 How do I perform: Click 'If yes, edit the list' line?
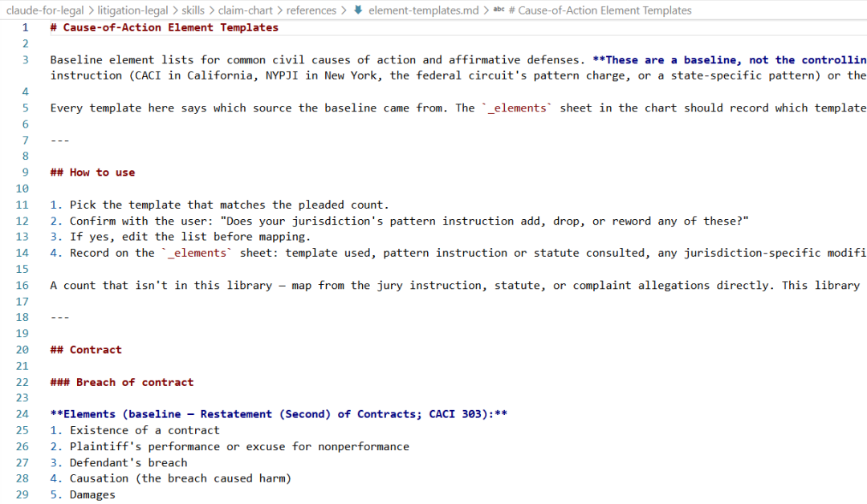tap(181, 237)
